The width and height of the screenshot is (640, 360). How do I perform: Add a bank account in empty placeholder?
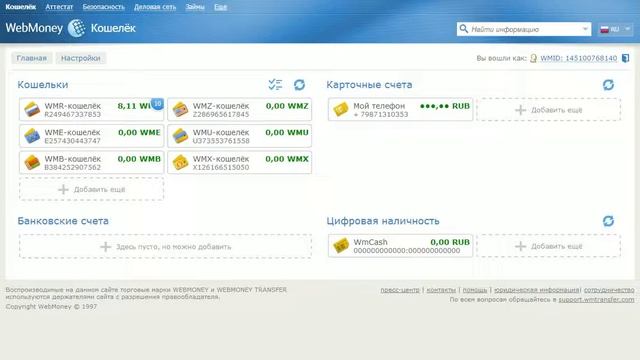coord(165,246)
